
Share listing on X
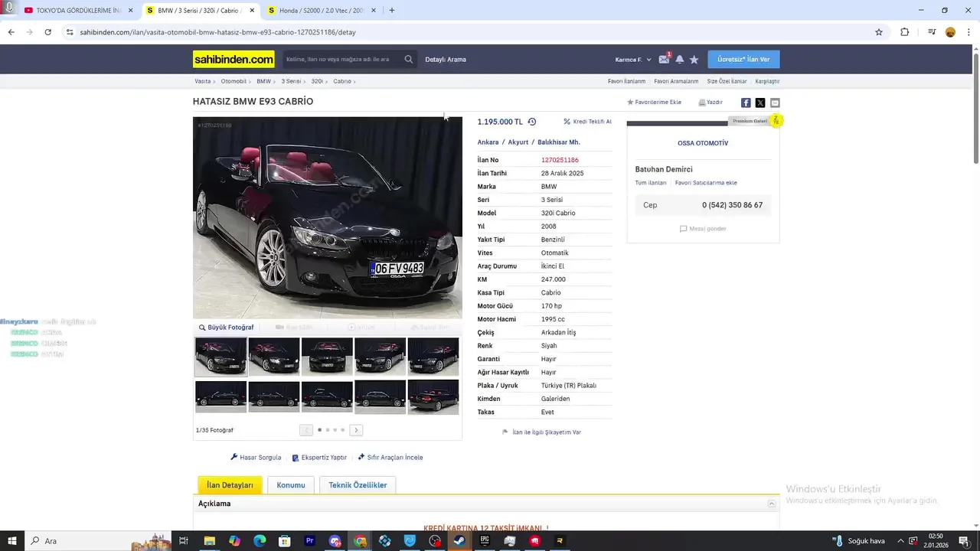760,103
